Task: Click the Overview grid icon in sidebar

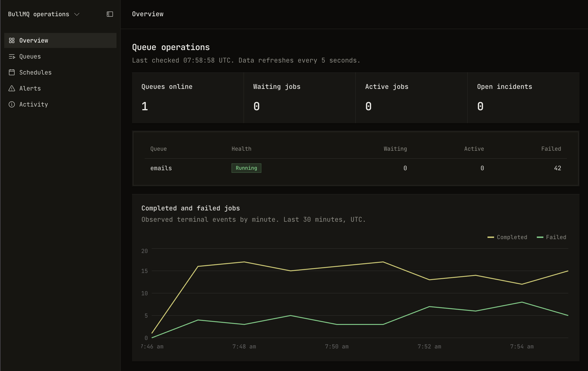Action: [12, 40]
